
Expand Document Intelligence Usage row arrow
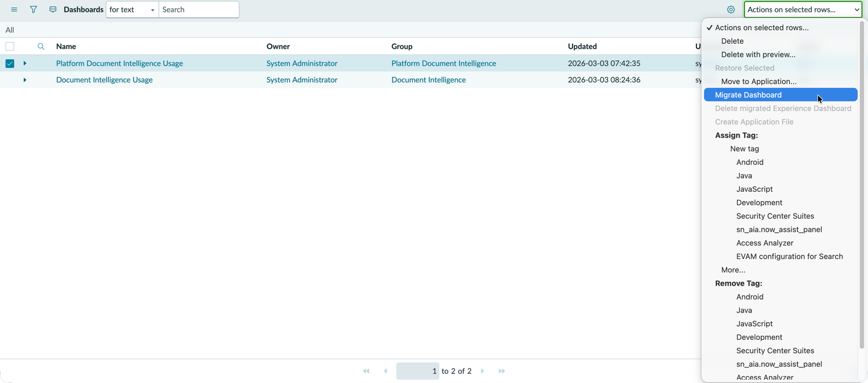25,80
